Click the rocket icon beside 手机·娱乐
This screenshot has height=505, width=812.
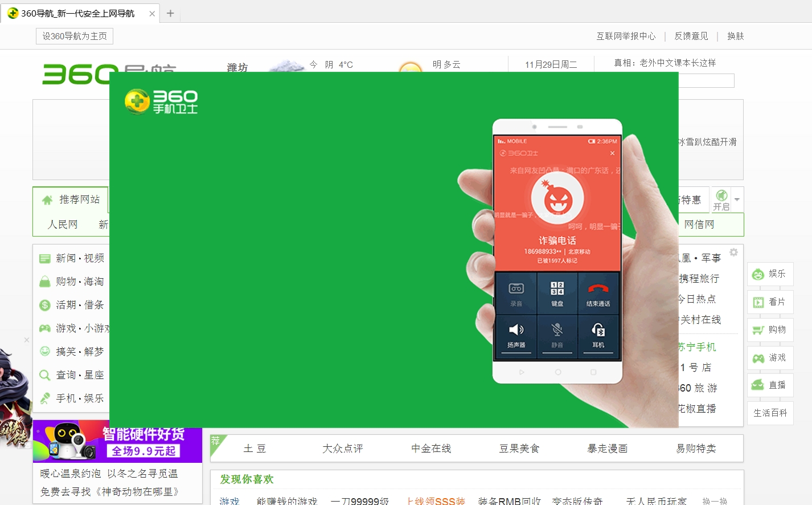45,398
